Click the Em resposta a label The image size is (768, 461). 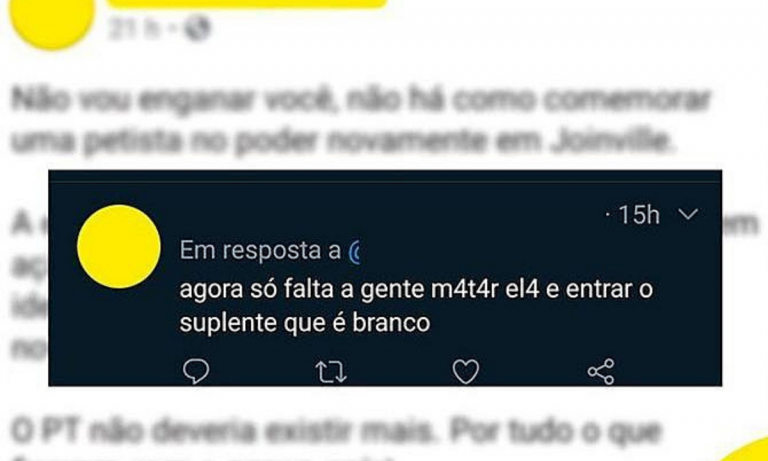(260, 251)
